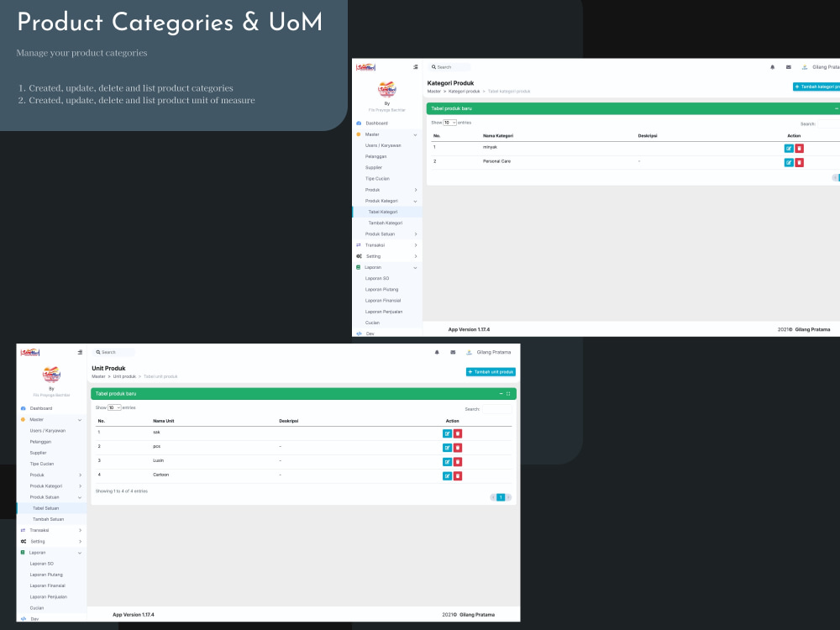This screenshot has width=840, height=630.
Task: Click Master breadcrumb in Unit Produk window
Action: click(98, 376)
